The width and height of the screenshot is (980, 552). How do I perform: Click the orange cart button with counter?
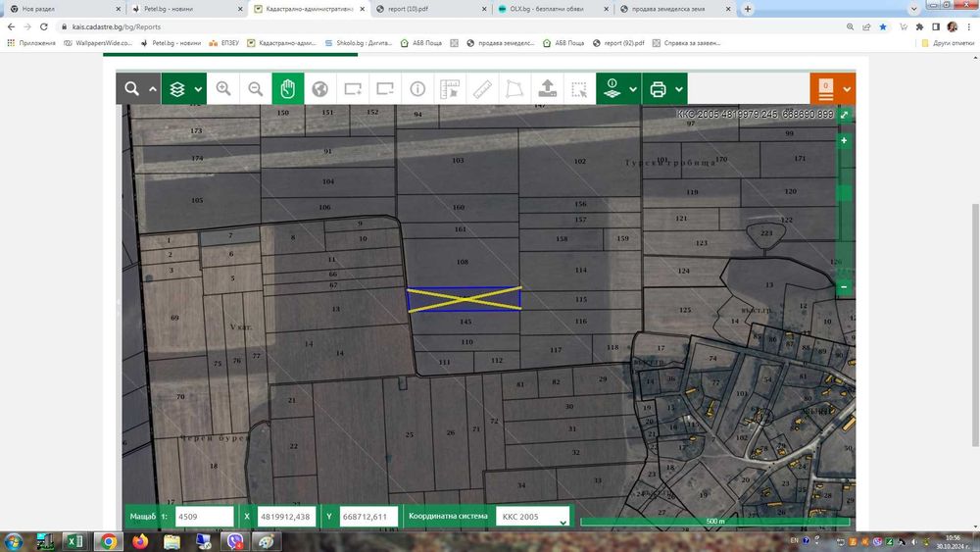click(826, 88)
